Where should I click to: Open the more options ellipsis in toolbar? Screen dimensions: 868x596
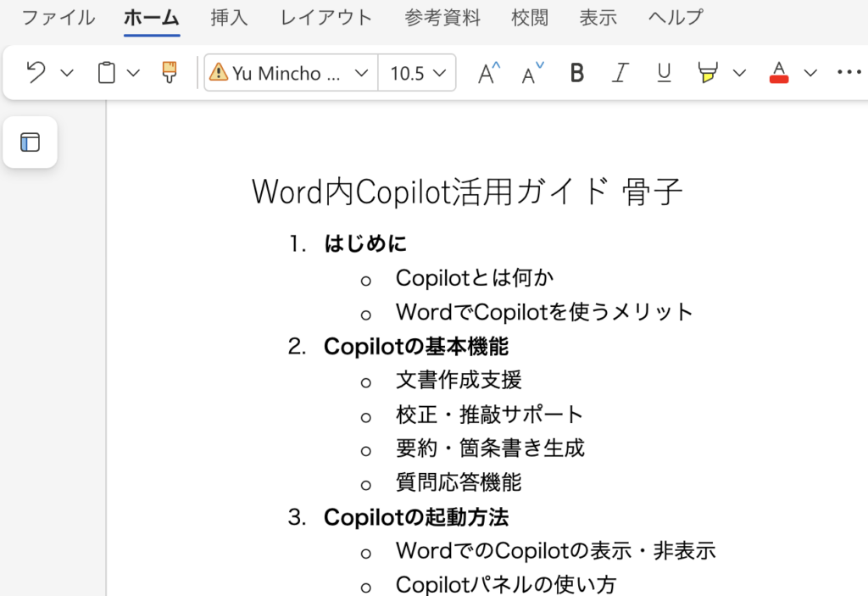(849, 73)
